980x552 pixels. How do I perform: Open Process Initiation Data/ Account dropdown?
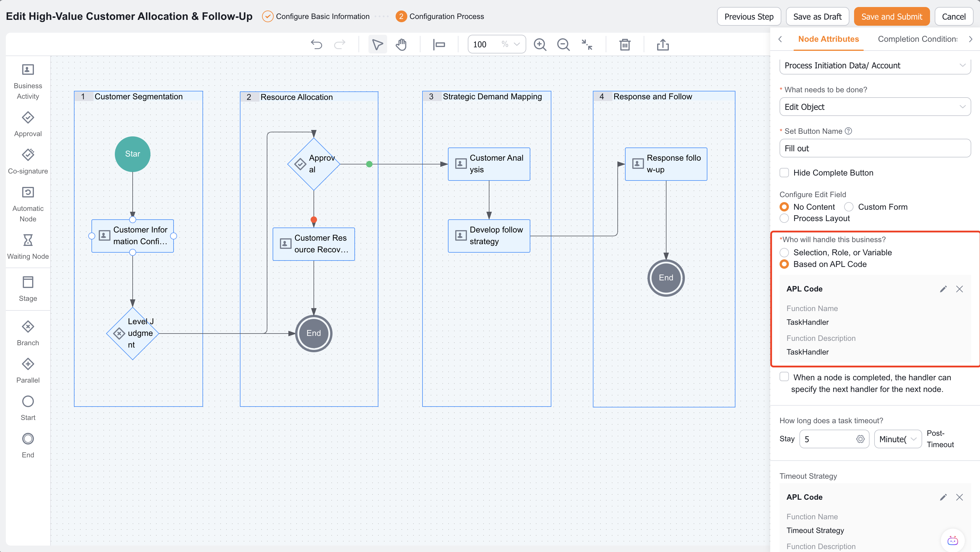click(875, 65)
